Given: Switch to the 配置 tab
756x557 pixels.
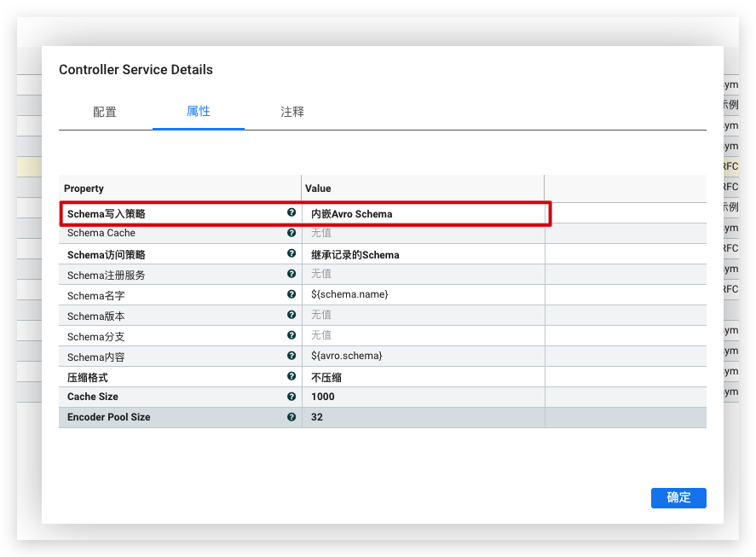Looking at the screenshot, I should coord(105,112).
